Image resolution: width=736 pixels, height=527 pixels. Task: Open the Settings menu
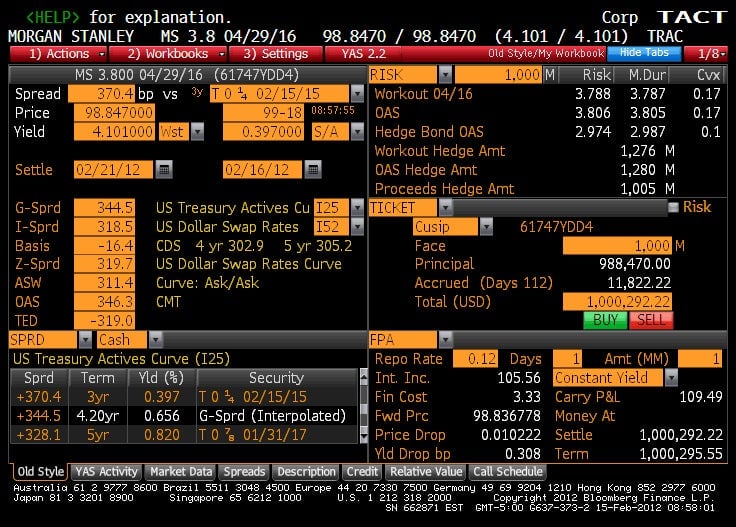pos(276,53)
